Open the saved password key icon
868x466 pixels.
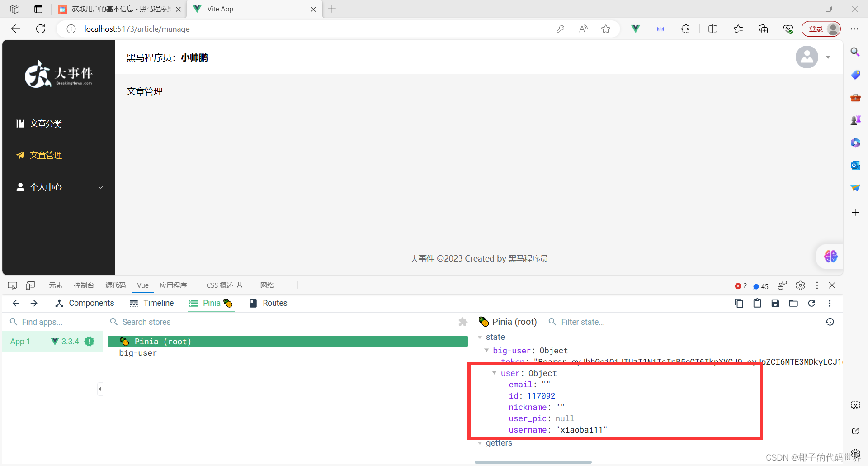coord(561,29)
